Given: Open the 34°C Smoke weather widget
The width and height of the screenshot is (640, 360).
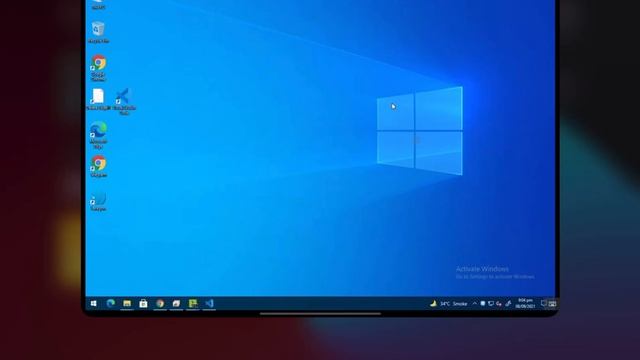Looking at the screenshot, I should click(x=449, y=304).
